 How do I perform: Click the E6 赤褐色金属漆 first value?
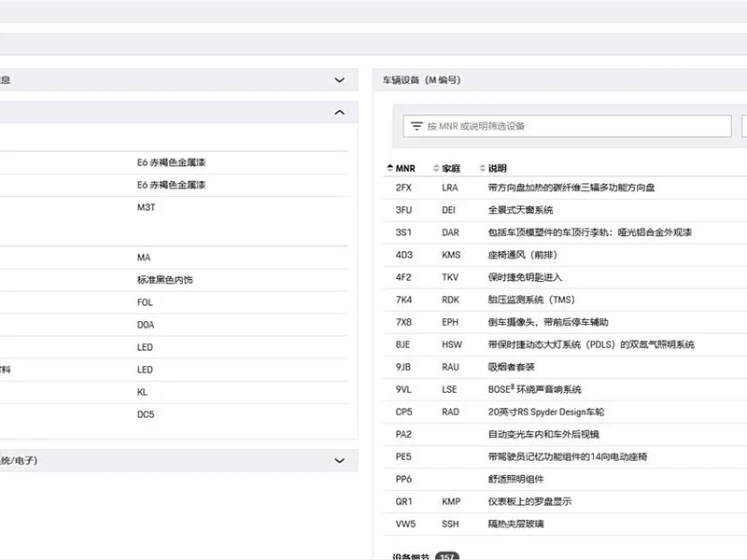pos(171,162)
